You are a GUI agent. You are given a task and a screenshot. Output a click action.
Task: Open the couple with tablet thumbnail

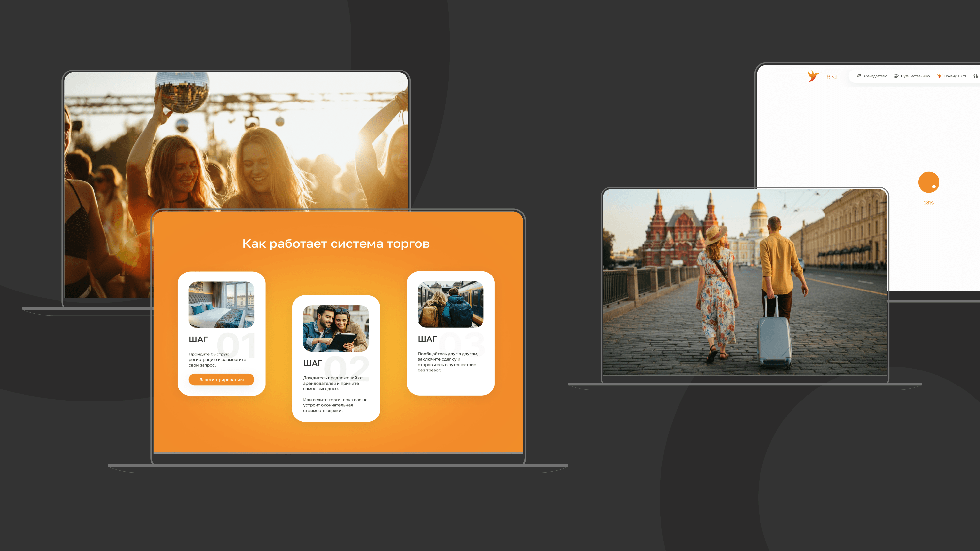(336, 328)
